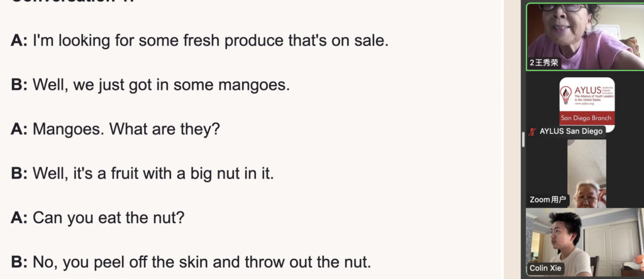Click the word "sale" in the first line
Image resolution: width=644 pixels, height=279 pixels.
[x=373, y=41]
